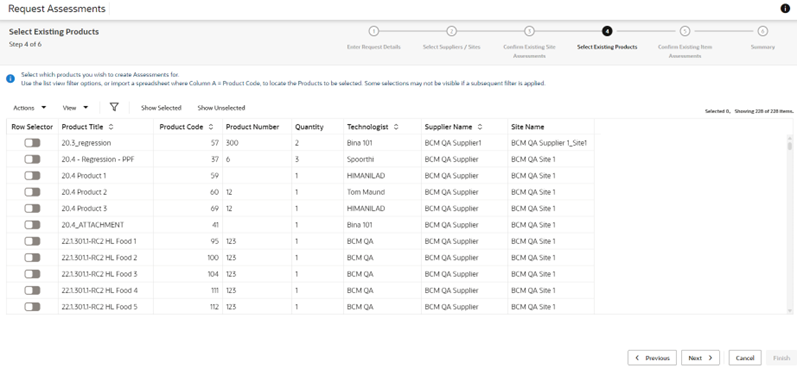This screenshot has width=797, height=370.
Task: Click the Cancel button
Action: tap(745, 358)
